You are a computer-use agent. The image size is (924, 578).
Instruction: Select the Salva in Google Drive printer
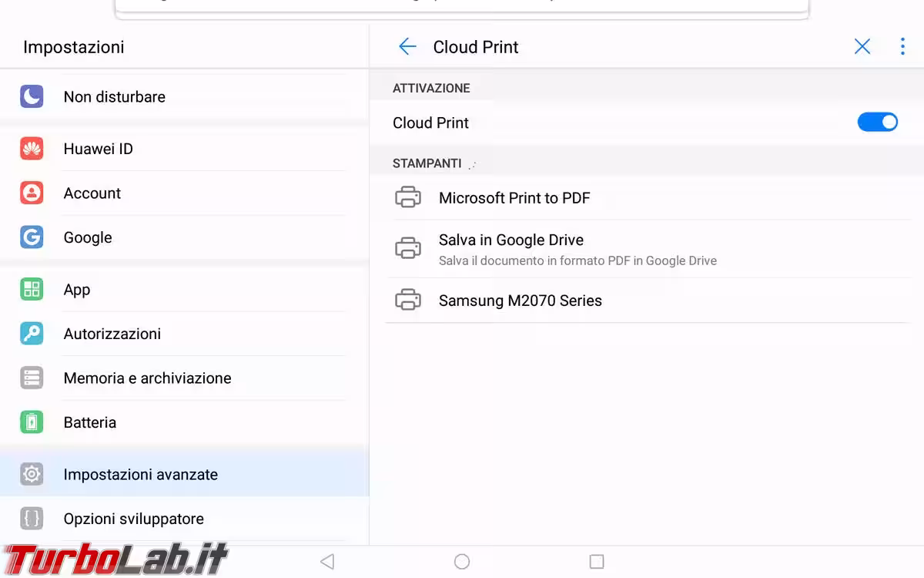[647, 249]
